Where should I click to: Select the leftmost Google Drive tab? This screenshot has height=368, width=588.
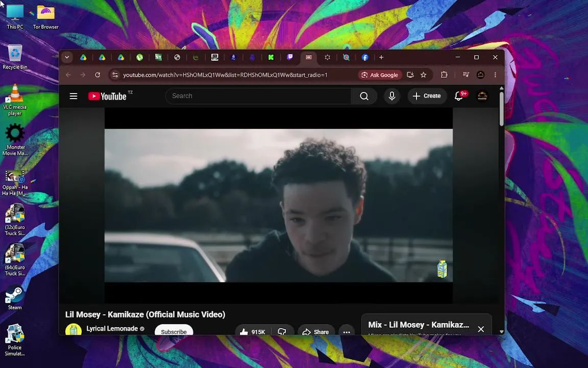coord(83,57)
